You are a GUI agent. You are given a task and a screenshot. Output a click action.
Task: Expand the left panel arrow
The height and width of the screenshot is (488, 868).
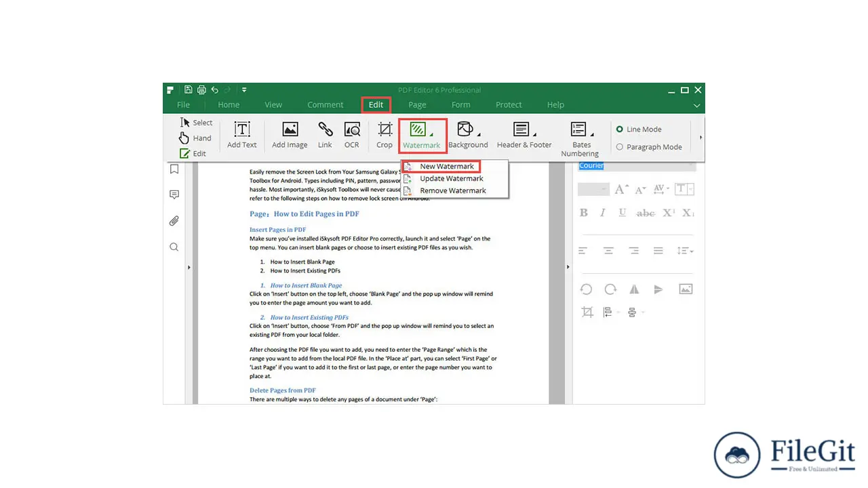tap(189, 267)
